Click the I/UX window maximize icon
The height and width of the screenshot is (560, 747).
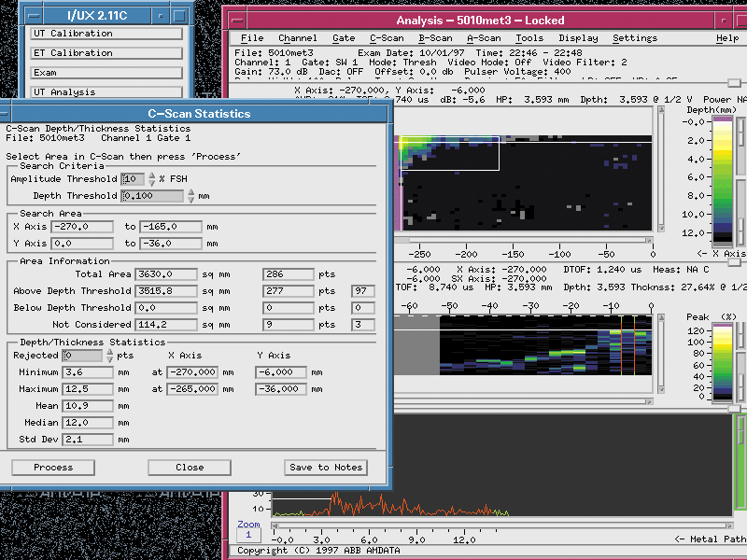pyautogui.click(x=179, y=16)
